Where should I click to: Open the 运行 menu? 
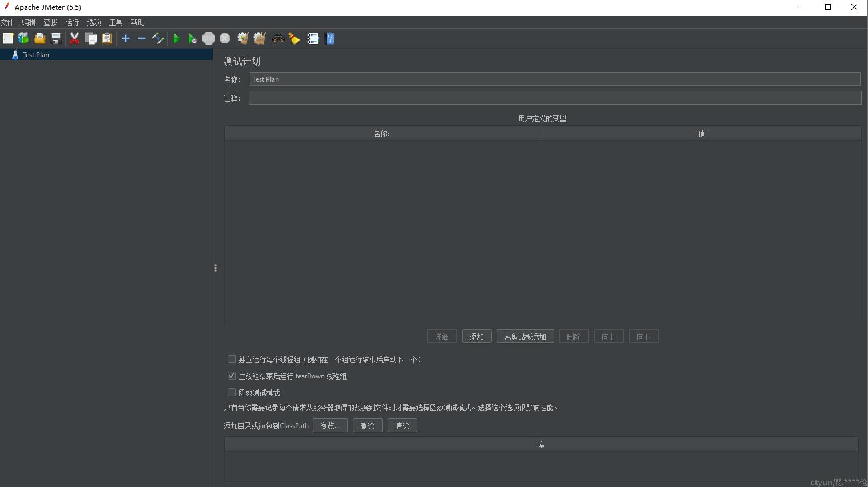pyautogui.click(x=72, y=22)
